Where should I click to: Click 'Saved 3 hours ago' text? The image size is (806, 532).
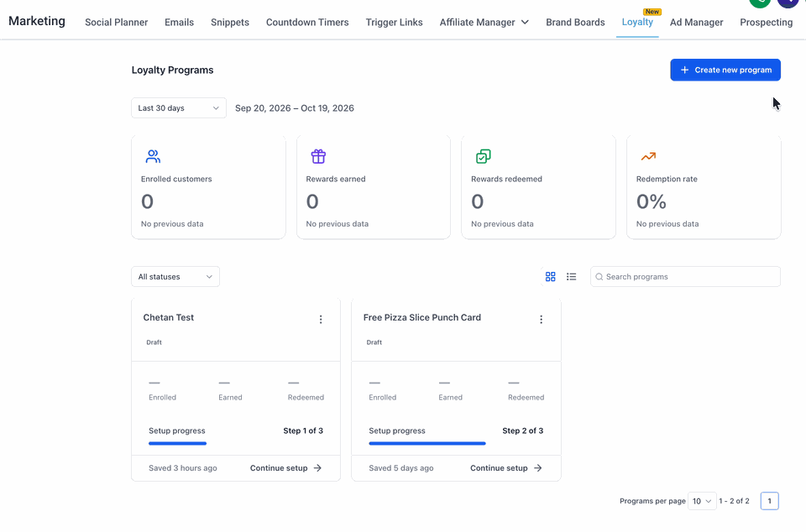pos(182,468)
